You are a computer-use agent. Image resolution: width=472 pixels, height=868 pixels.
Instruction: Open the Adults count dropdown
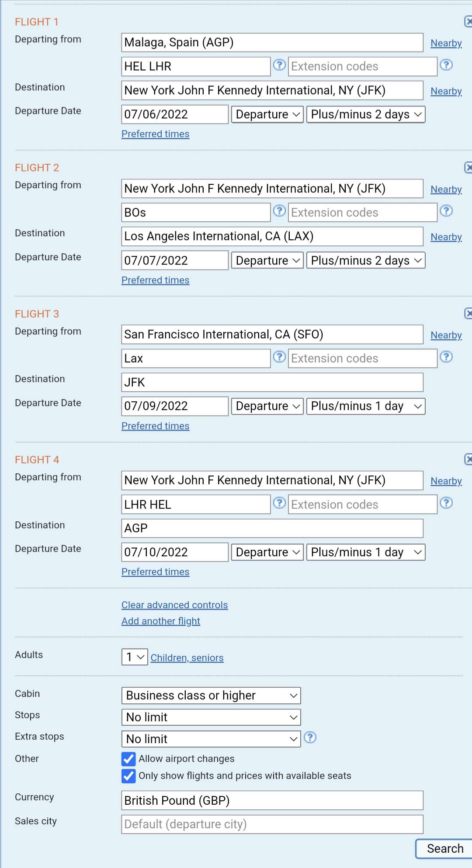[x=135, y=657]
